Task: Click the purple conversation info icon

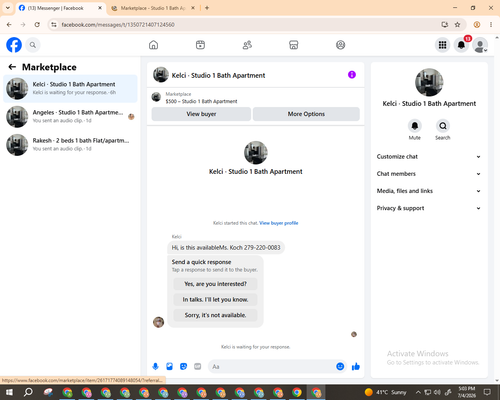Action: [352, 75]
